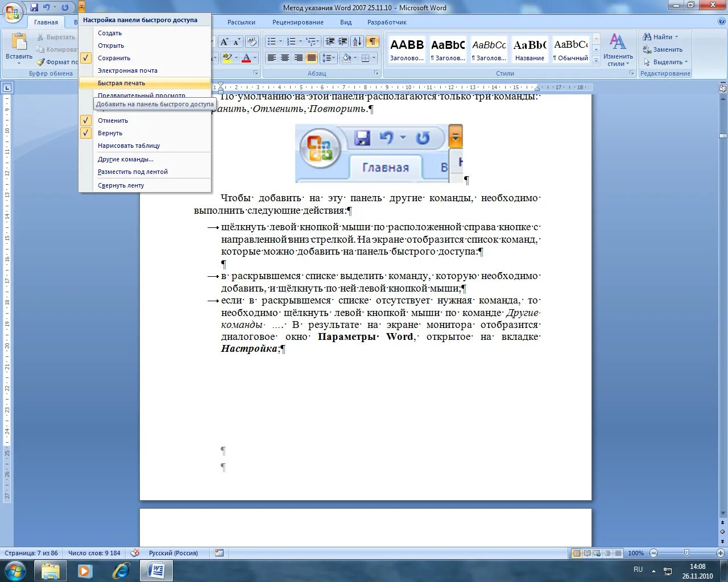Click the Grow Font icon
Screen dimensions: 728x582
tap(224, 41)
